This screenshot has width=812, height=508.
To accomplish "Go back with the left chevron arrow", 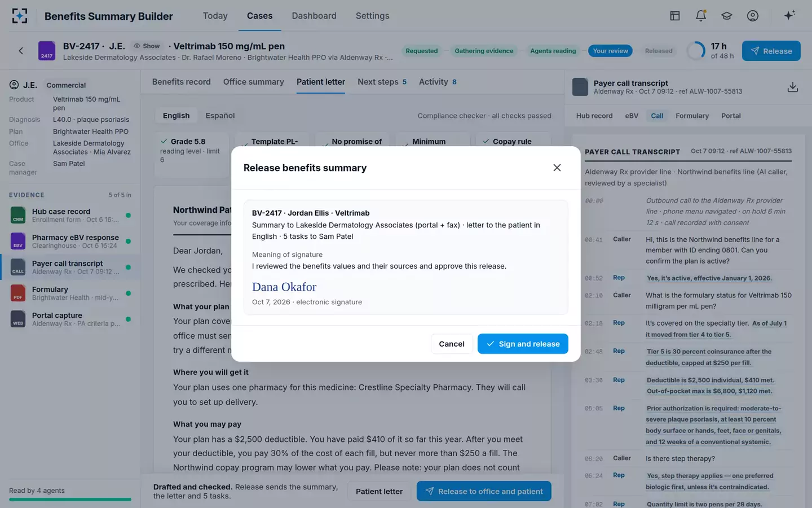I will click(21, 51).
